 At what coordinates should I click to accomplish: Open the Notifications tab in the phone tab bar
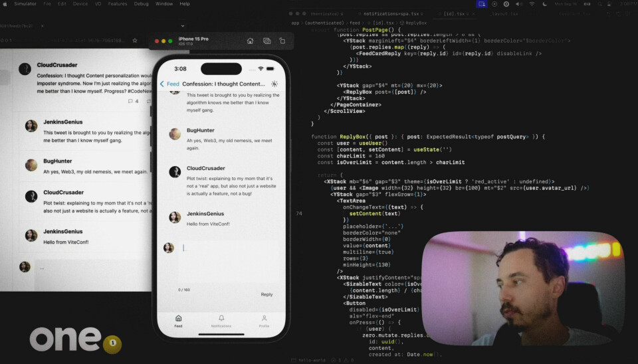click(221, 321)
